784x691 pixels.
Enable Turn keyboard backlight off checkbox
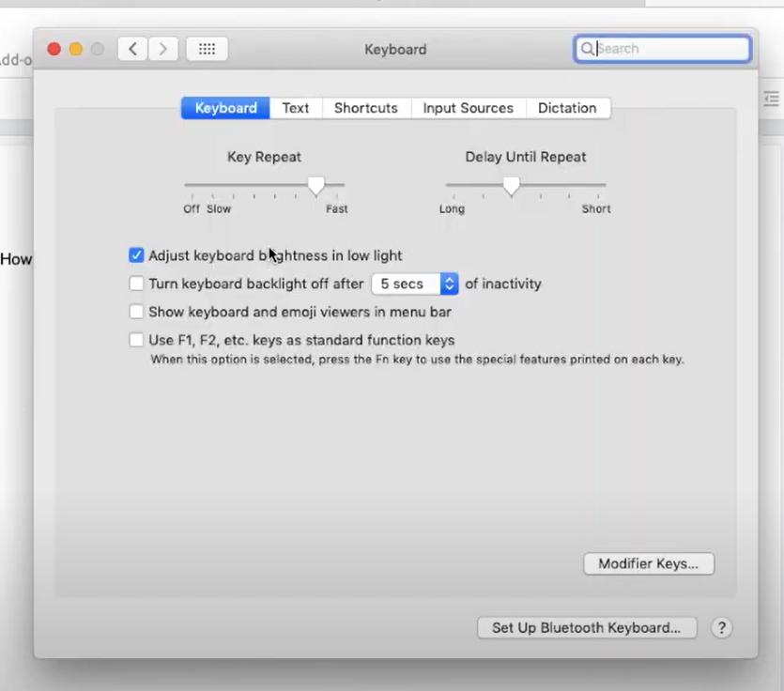(x=137, y=284)
